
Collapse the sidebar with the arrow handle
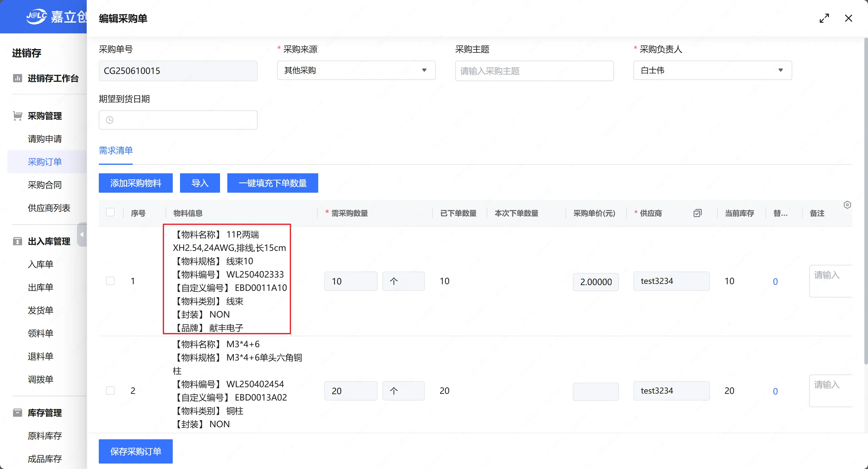82,234
